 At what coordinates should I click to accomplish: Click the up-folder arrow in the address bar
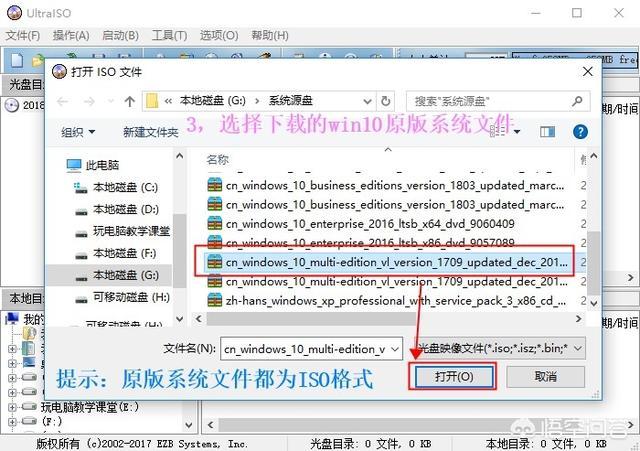pyautogui.click(x=129, y=101)
